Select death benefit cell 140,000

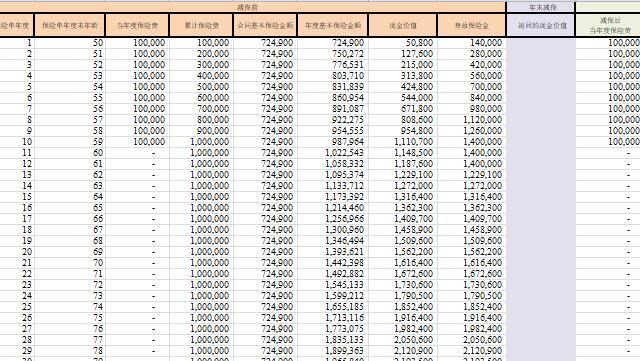(x=472, y=43)
